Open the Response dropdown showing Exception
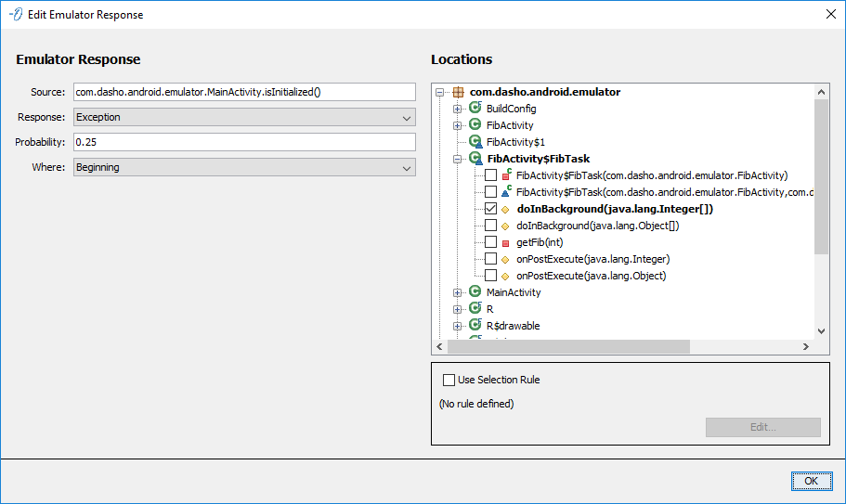The image size is (846, 504). [x=243, y=117]
